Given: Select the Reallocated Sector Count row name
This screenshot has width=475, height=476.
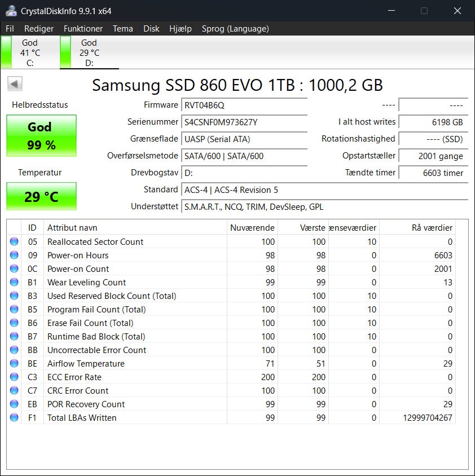Looking at the screenshot, I should pos(95,241).
